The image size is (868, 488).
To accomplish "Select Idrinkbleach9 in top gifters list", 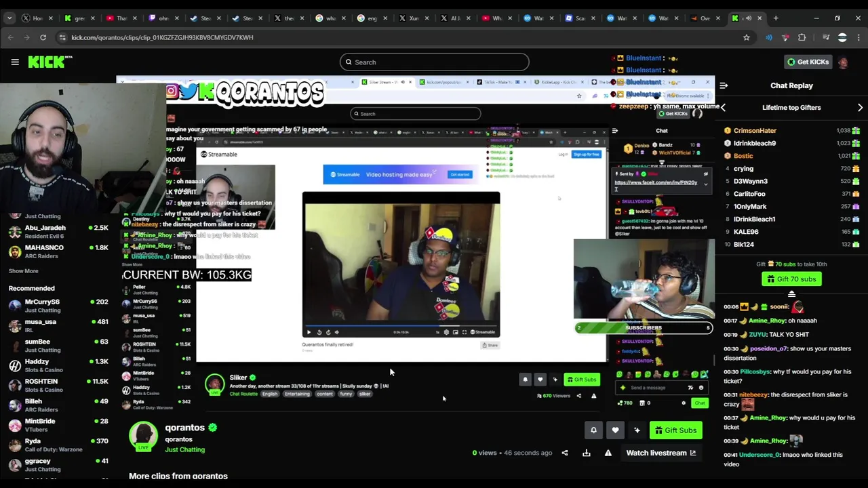I will (x=755, y=143).
